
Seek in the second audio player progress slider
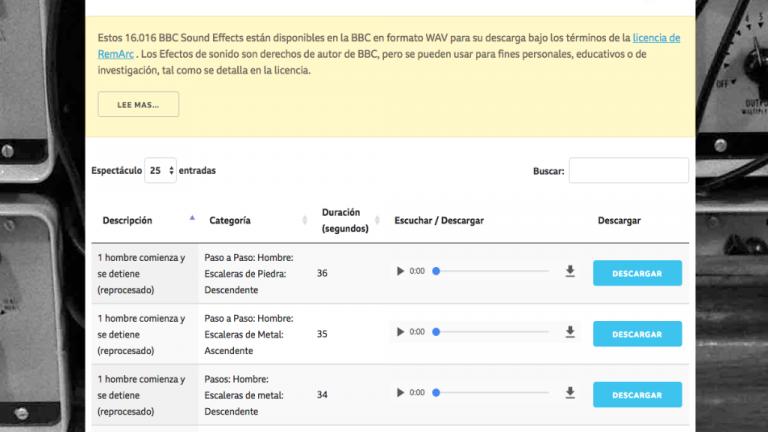492,332
